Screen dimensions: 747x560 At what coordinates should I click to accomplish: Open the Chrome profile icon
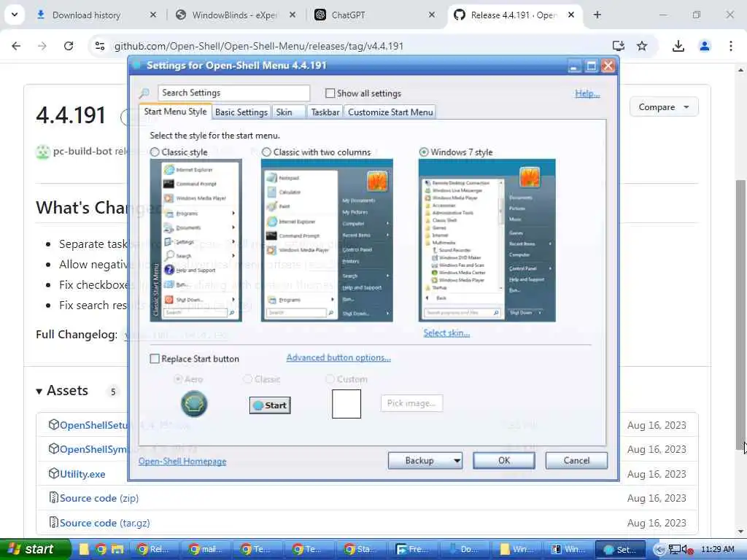tap(705, 46)
